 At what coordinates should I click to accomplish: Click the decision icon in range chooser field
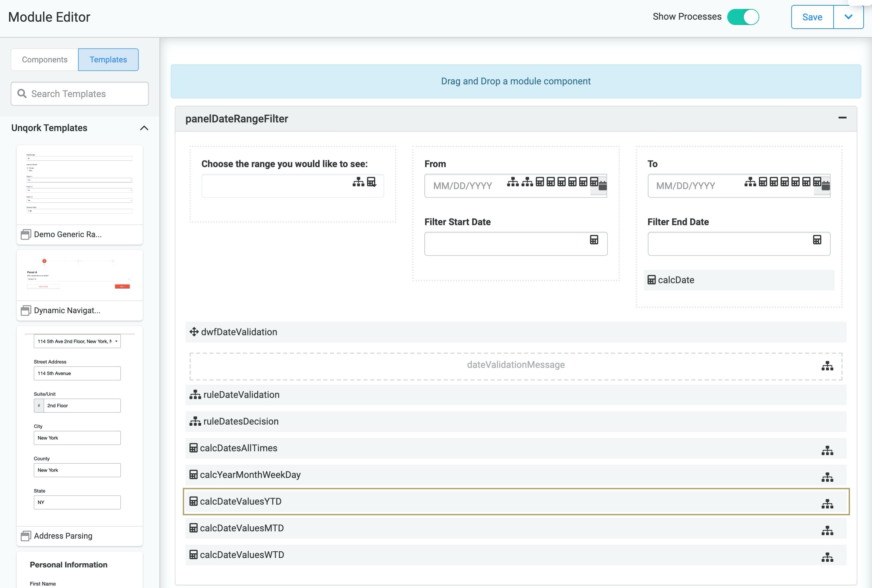[358, 182]
